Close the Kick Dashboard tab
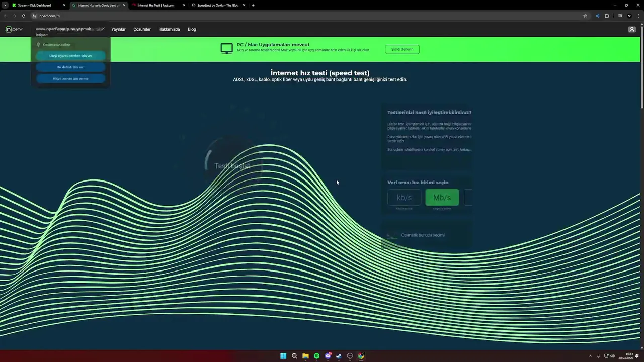This screenshot has height=362, width=644. tap(64, 5)
